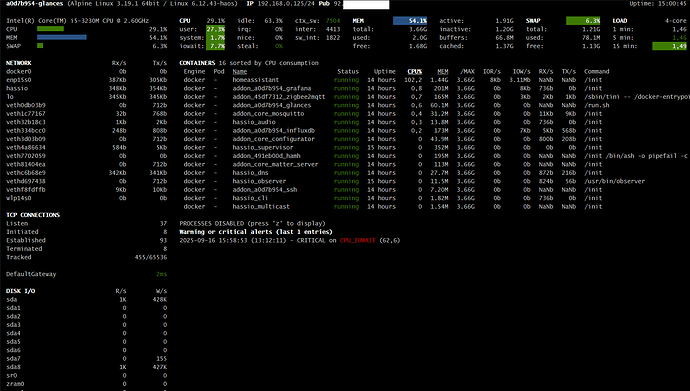The image size is (690, 391).
Task: Click the blue MEM usage bar
Action: pos(62,38)
